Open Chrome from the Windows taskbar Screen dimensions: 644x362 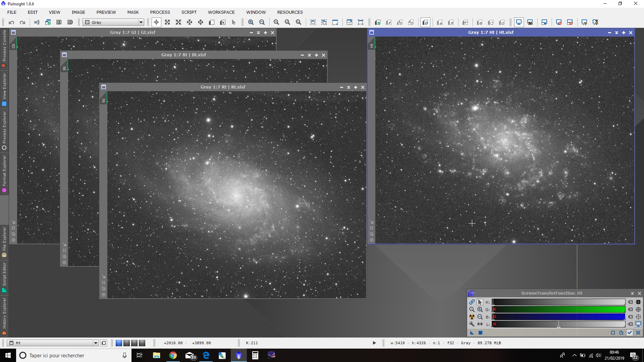coord(173,355)
